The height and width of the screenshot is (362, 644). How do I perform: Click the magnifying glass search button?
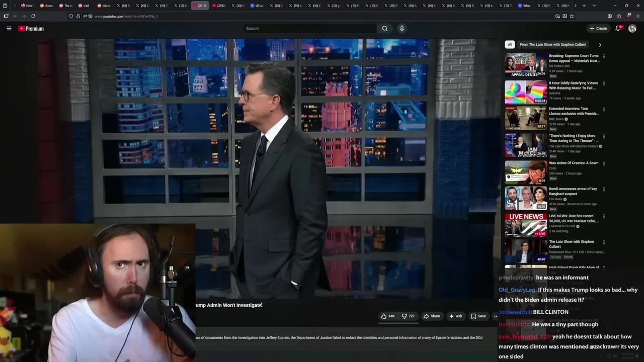385,29
